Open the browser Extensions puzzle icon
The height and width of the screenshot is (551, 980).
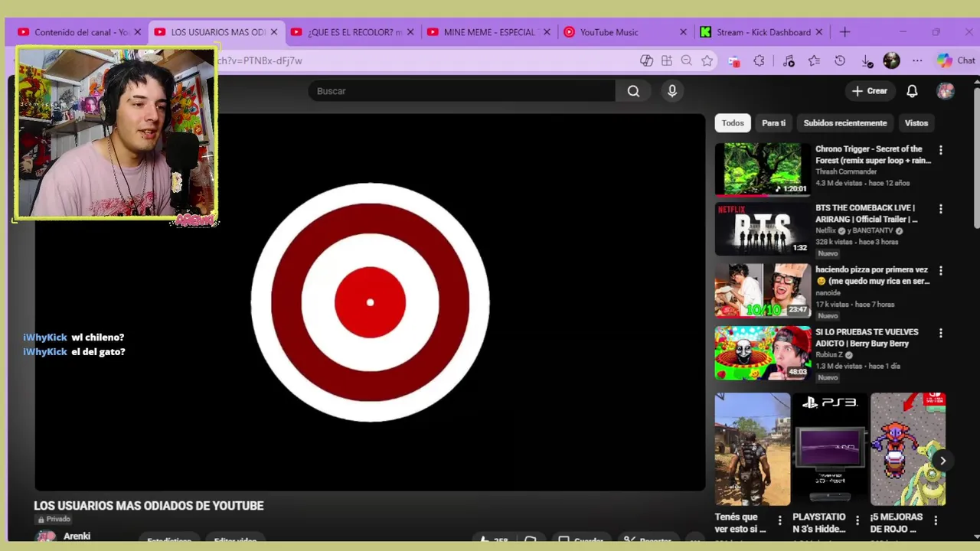point(759,60)
